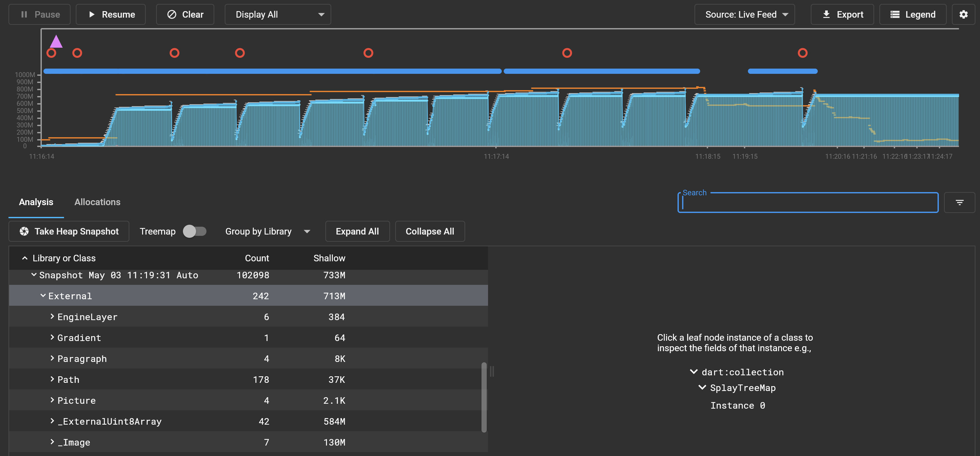Click the camera icon on Take Heap Snapshot

click(x=24, y=231)
